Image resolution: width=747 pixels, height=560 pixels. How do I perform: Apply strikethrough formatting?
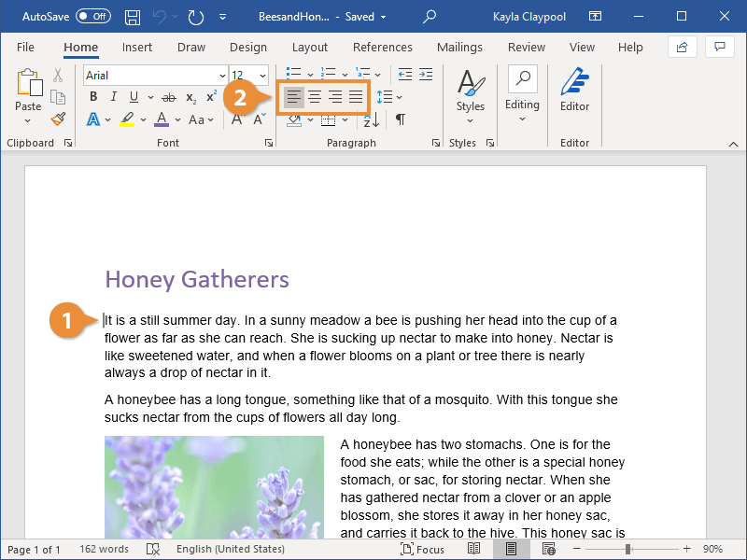[x=169, y=97]
